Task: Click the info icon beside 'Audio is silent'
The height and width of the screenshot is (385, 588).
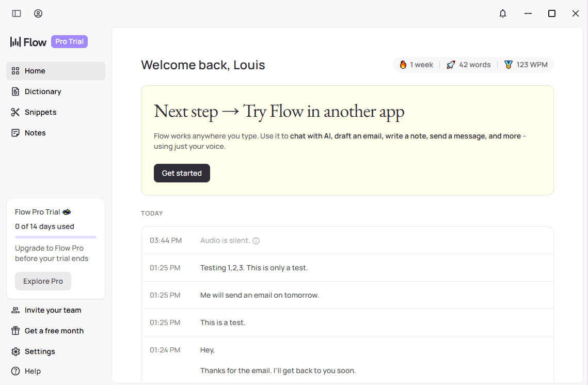Action: point(256,241)
